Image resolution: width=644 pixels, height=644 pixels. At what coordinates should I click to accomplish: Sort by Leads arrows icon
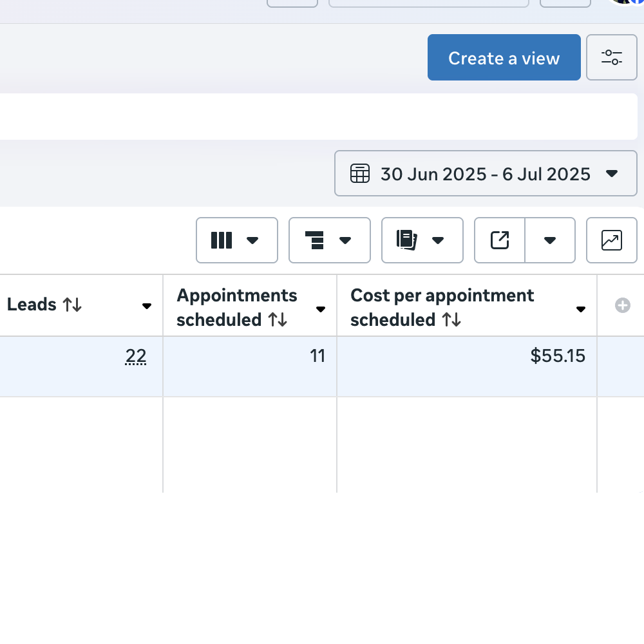coord(72,305)
